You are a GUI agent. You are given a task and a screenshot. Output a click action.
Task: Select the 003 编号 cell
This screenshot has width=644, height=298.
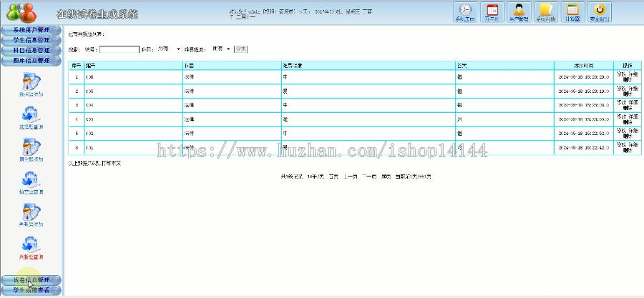(134, 119)
